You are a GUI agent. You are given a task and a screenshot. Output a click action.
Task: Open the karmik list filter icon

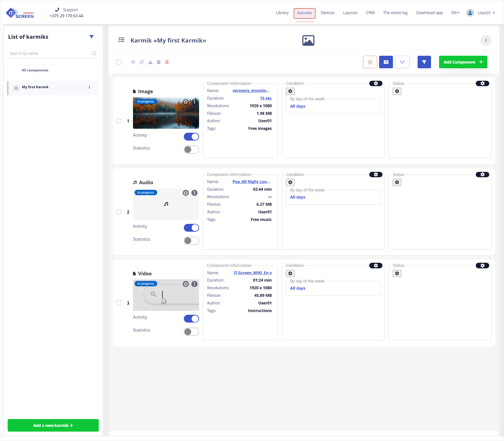click(x=92, y=37)
